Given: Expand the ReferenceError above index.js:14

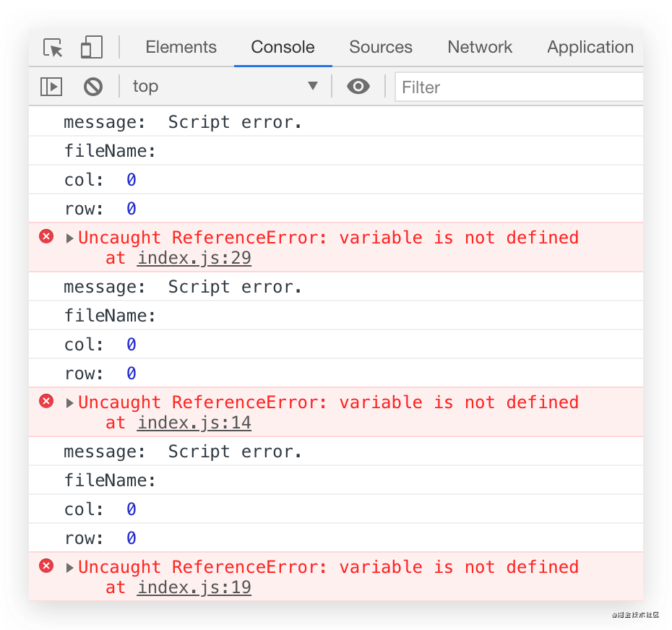Looking at the screenshot, I should click(x=70, y=402).
